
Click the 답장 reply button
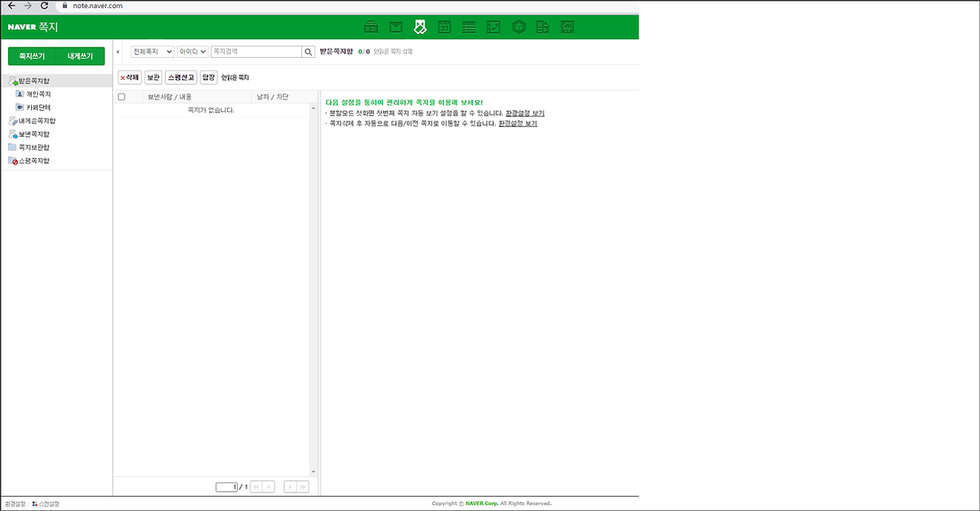click(x=209, y=77)
